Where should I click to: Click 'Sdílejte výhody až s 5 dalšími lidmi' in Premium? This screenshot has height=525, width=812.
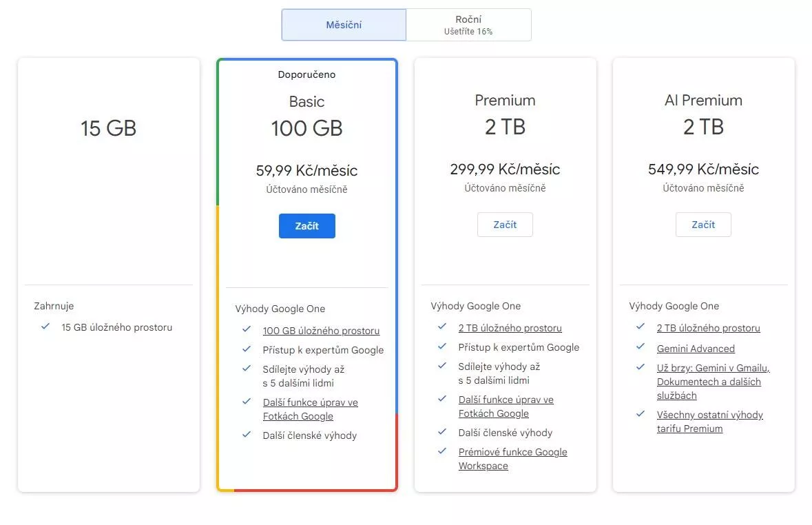[x=499, y=373]
